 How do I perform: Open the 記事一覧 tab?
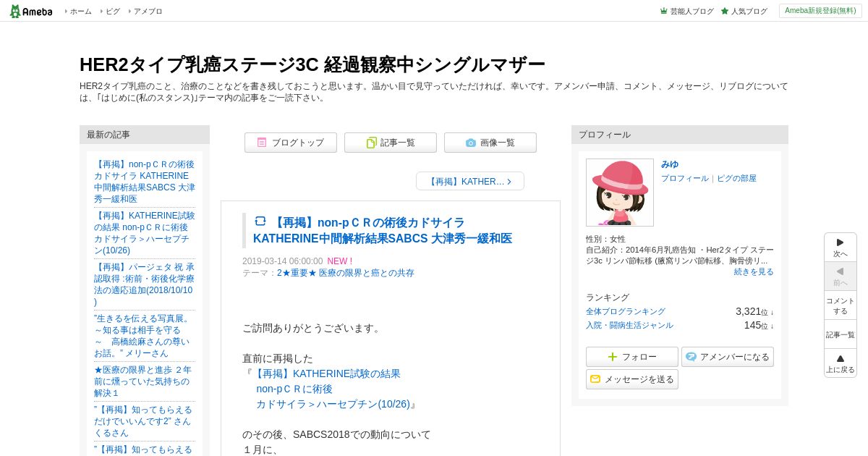391,143
